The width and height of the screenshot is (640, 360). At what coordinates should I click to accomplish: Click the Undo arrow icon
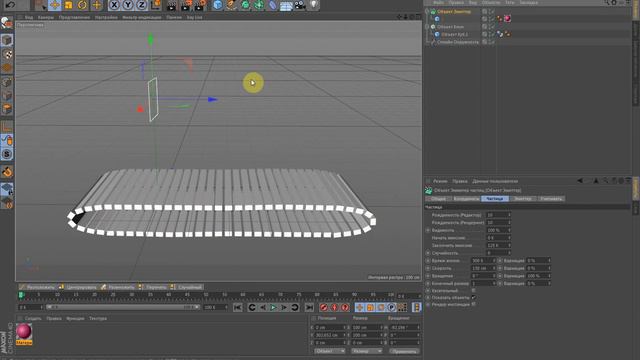10,5
